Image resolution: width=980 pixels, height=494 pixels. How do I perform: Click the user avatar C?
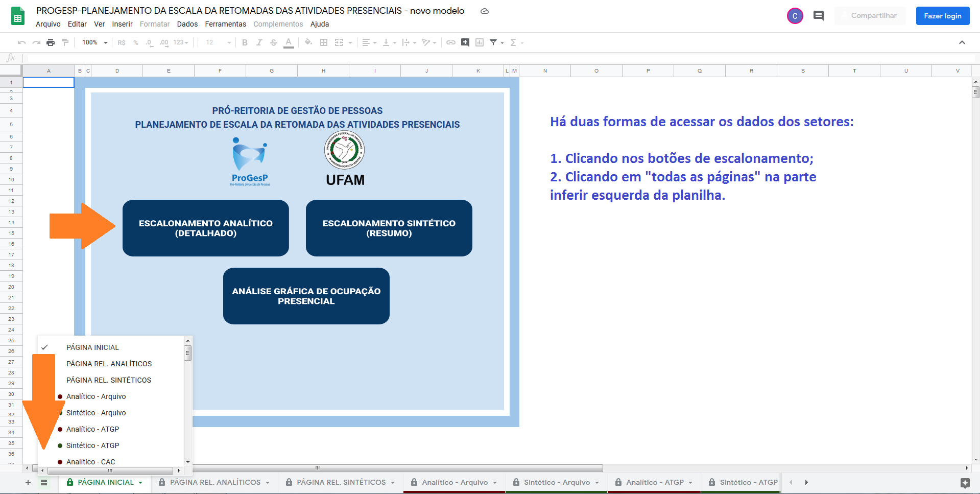(x=795, y=16)
